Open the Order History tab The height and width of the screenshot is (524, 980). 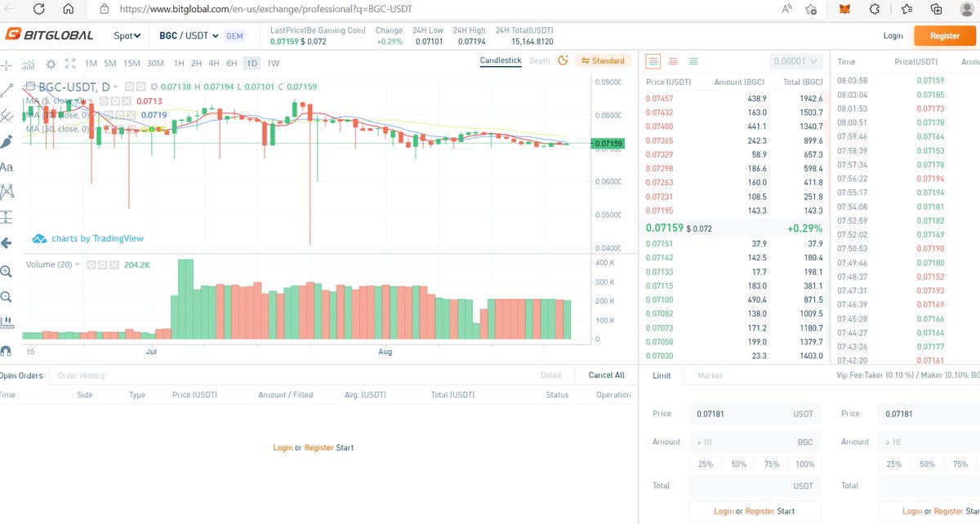[81, 375]
